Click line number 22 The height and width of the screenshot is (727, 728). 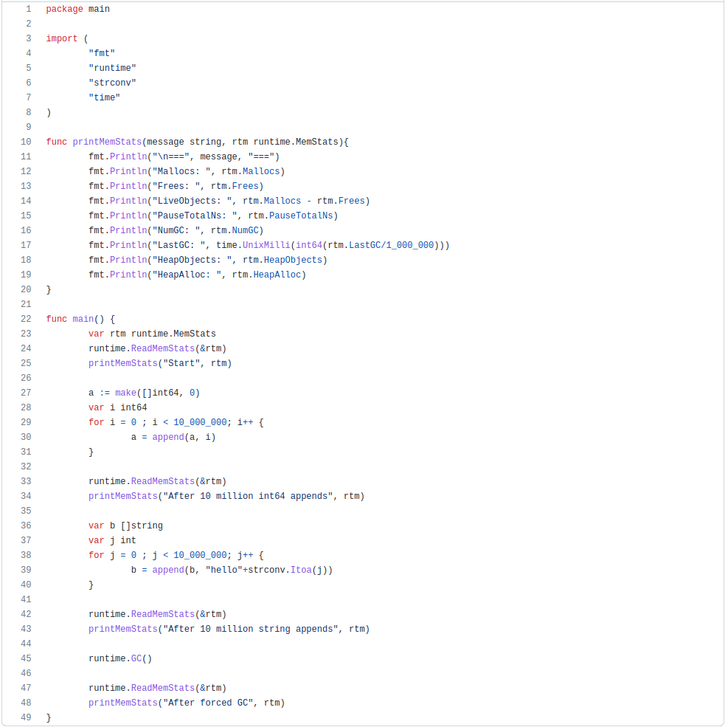(x=26, y=319)
